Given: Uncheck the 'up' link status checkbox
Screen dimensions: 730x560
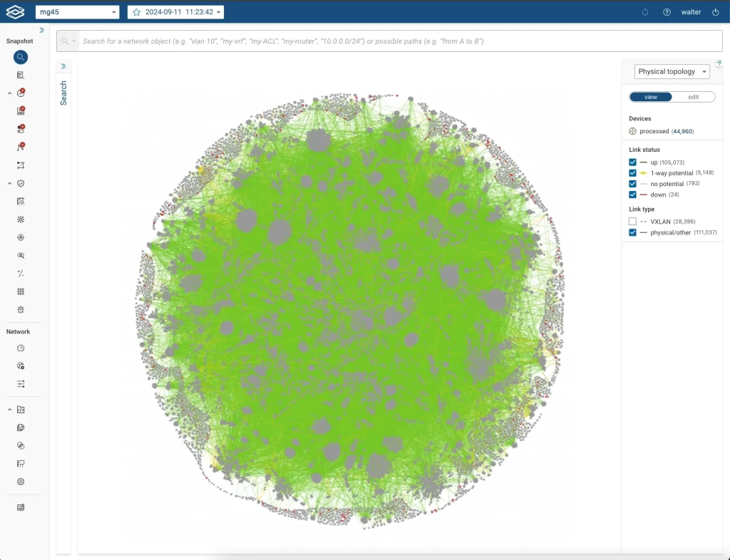Looking at the screenshot, I should click(x=632, y=162).
